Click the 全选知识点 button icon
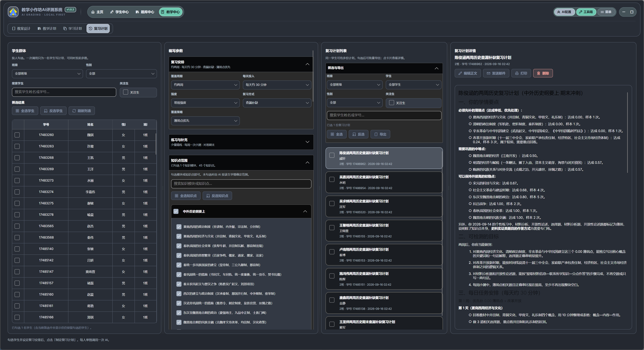 pyautogui.click(x=176, y=196)
